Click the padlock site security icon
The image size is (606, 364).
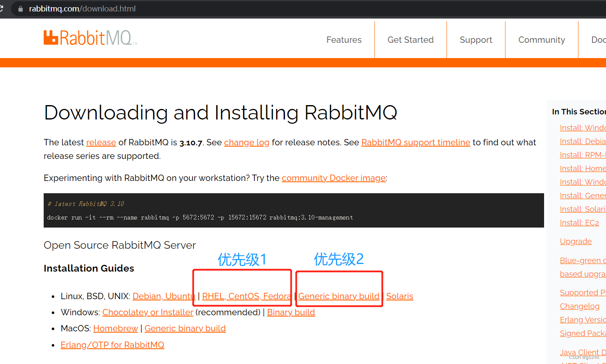[x=20, y=9]
